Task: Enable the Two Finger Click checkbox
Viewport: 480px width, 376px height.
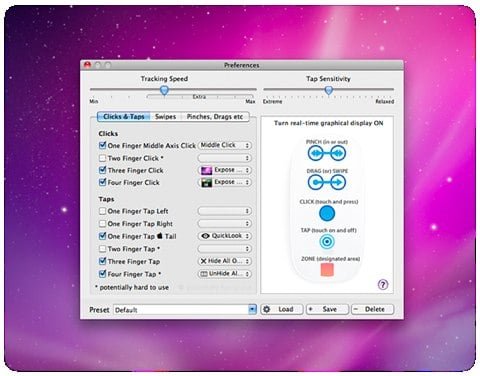Action: tap(103, 158)
